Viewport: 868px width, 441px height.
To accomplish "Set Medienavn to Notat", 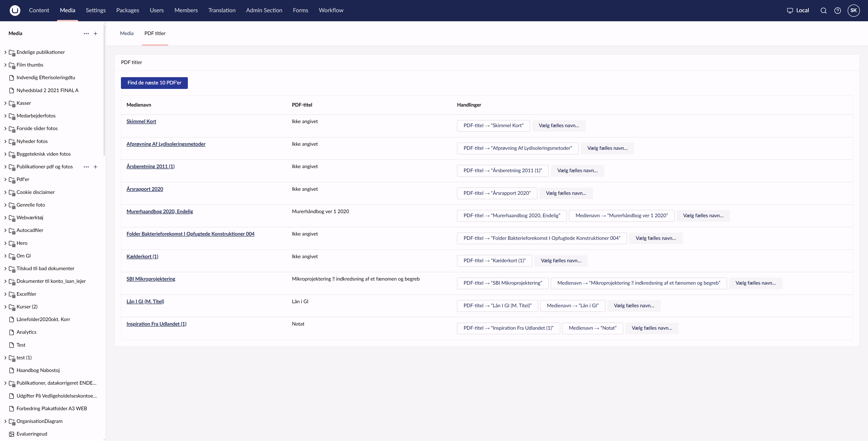I will [x=593, y=328].
